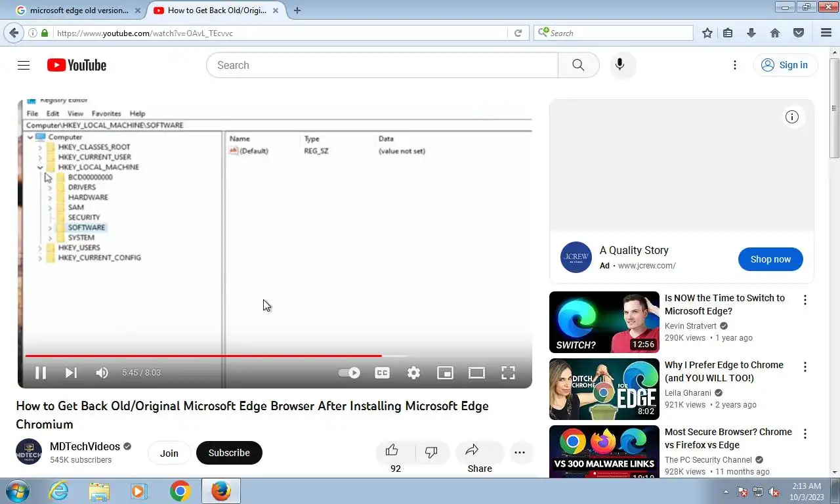Mute the video volume

pos(102,373)
